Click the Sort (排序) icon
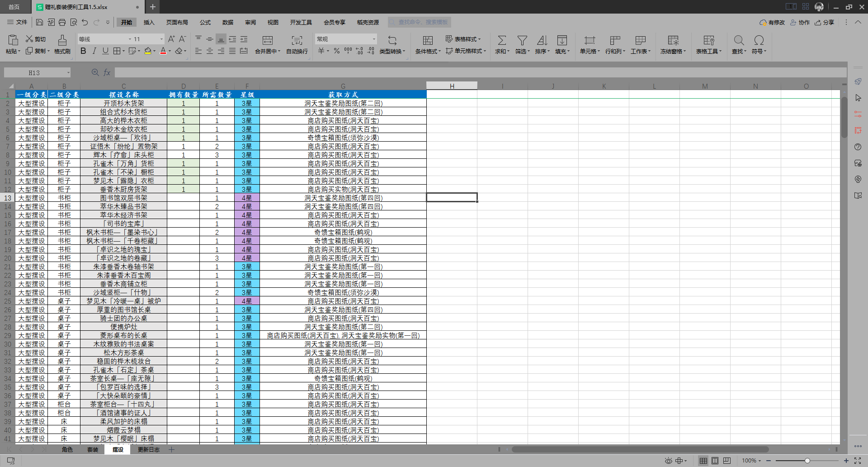 (542, 40)
